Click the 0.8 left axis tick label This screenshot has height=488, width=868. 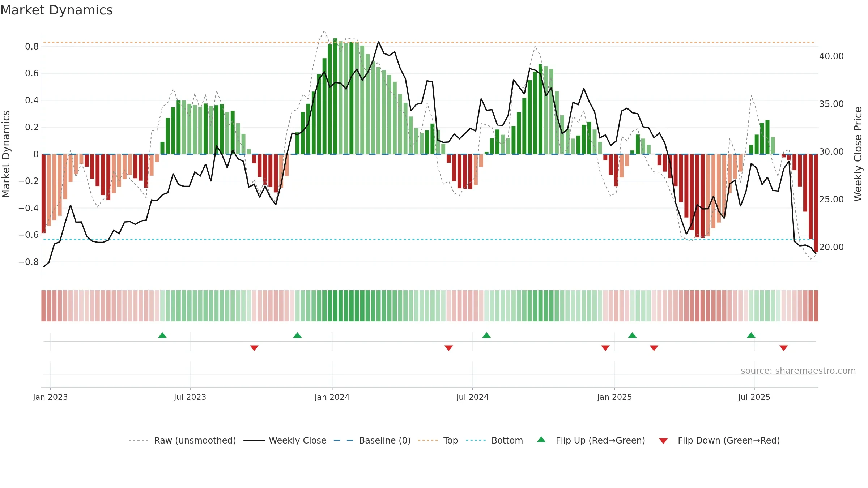pyautogui.click(x=32, y=47)
